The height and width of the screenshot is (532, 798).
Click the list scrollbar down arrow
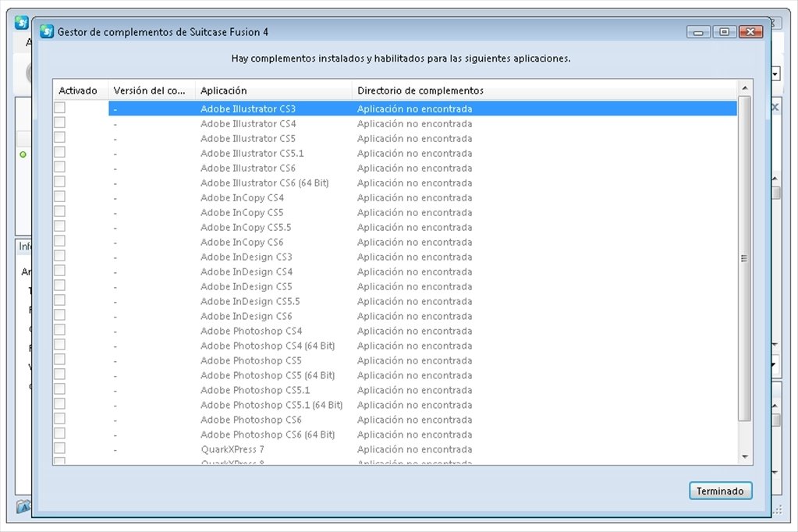(x=744, y=456)
